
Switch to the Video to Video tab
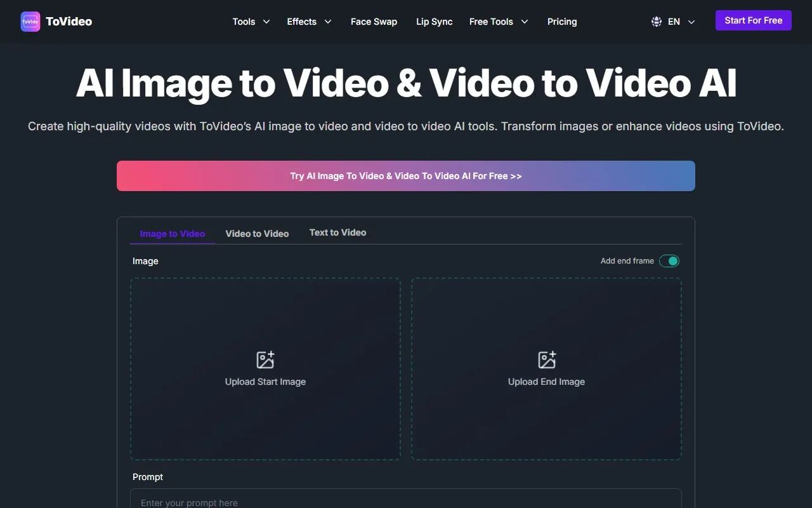click(x=257, y=233)
